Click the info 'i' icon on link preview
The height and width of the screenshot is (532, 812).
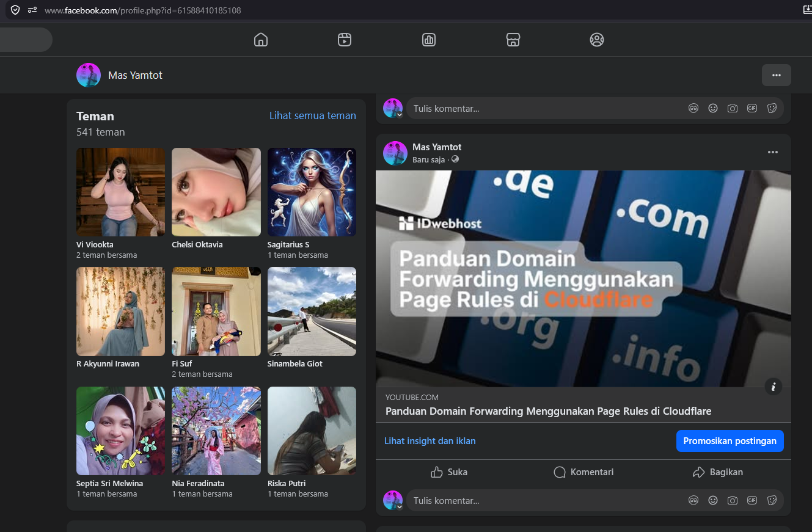(774, 387)
